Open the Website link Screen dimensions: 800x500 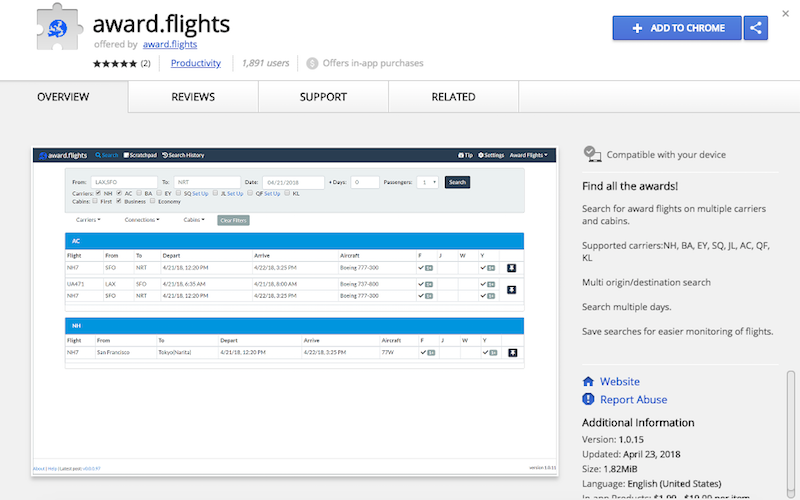[x=619, y=382]
